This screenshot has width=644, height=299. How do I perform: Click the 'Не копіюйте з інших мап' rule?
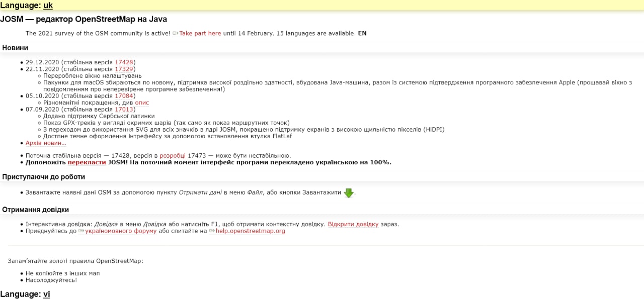point(63,273)
